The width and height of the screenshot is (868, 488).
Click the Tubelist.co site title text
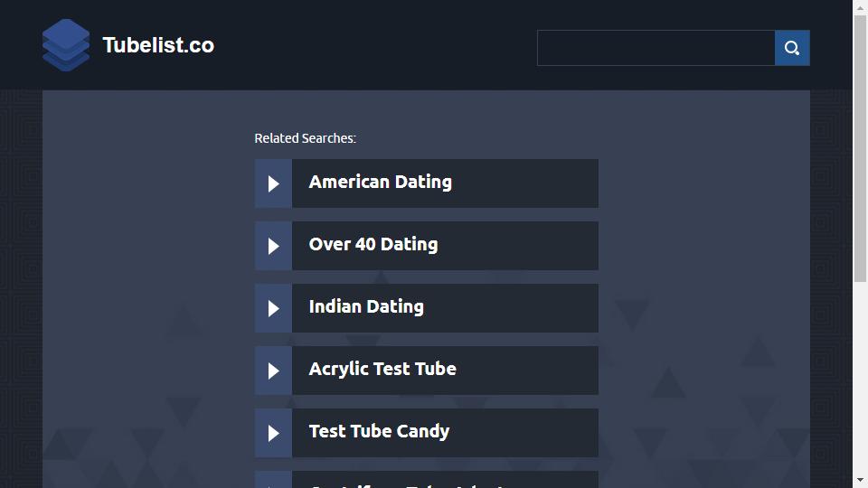point(158,45)
